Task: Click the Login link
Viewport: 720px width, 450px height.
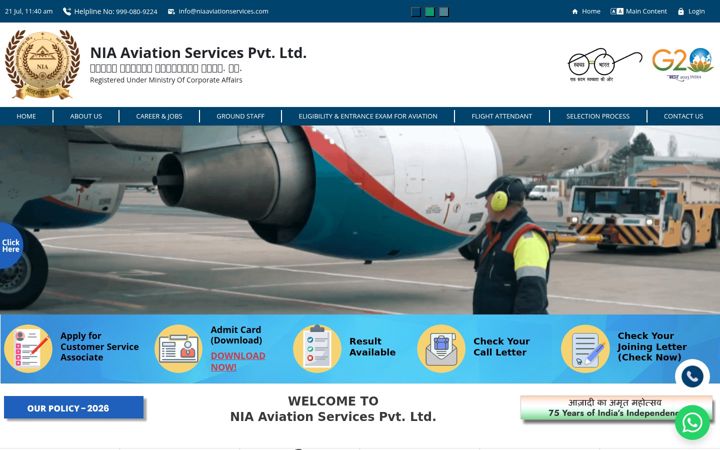Action: click(697, 11)
